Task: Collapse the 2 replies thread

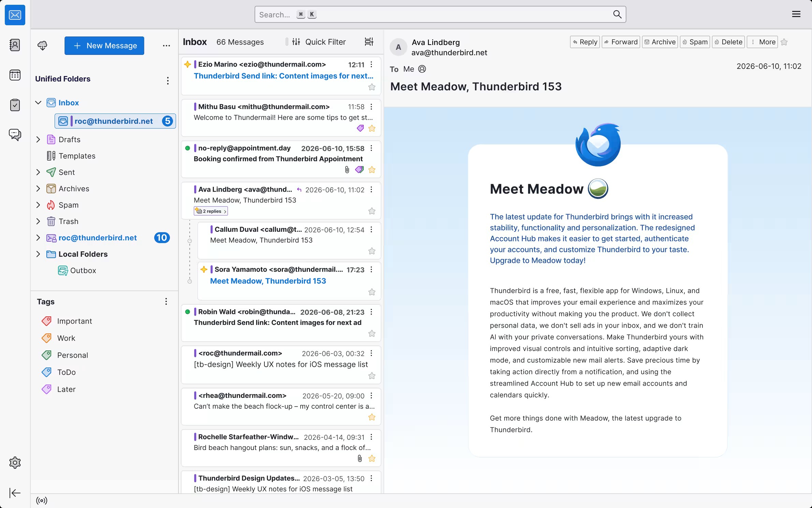Action: click(211, 211)
